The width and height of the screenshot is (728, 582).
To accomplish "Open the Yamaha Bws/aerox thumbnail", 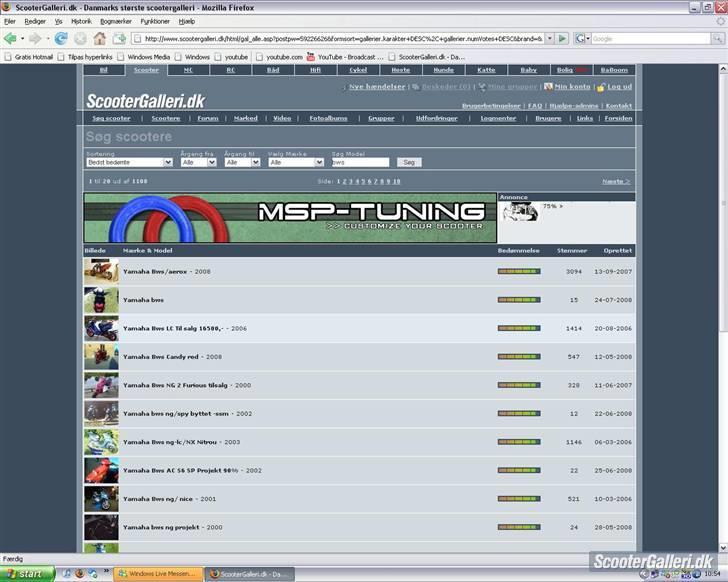I will [x=101, y=271].
